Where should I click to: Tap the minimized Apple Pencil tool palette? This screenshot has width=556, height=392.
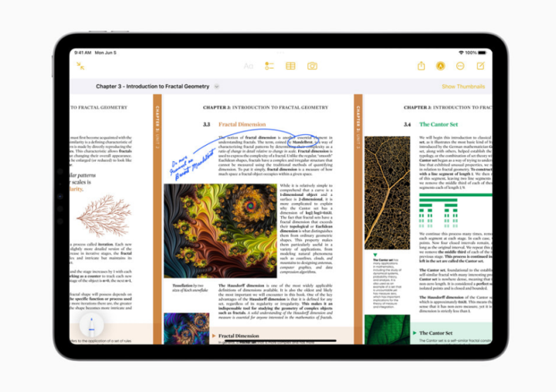click(x=91, y=325)
